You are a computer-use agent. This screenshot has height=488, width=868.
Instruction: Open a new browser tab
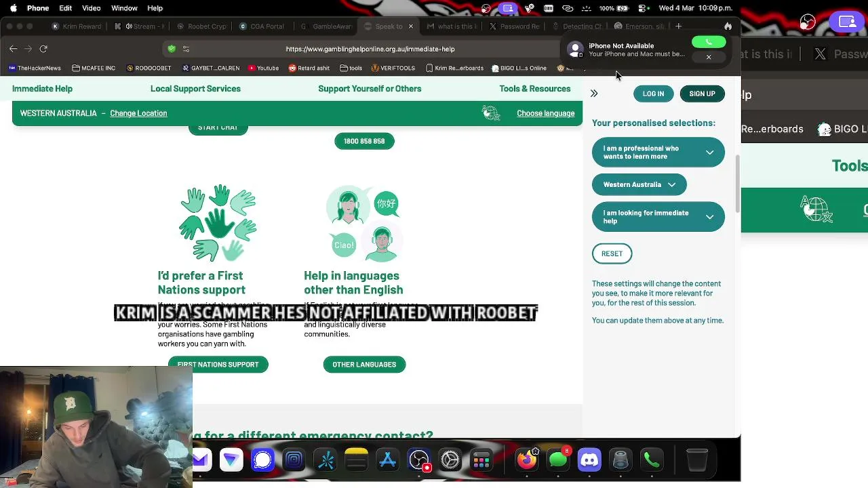click(679, 26)
